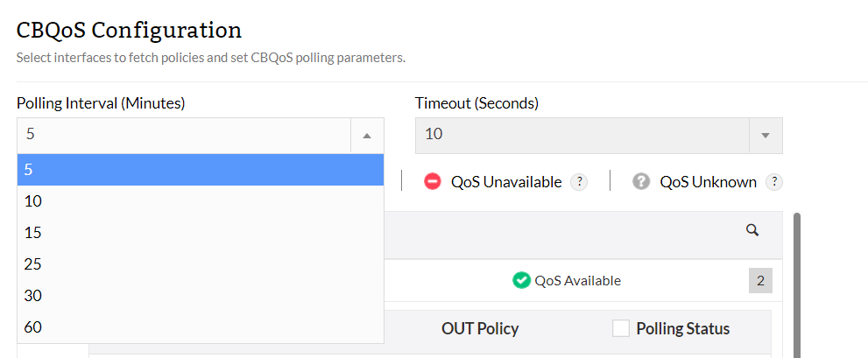Toggle the Polling Status checkbox
Viewport: 868px width, 358px height.
point(621,329)
